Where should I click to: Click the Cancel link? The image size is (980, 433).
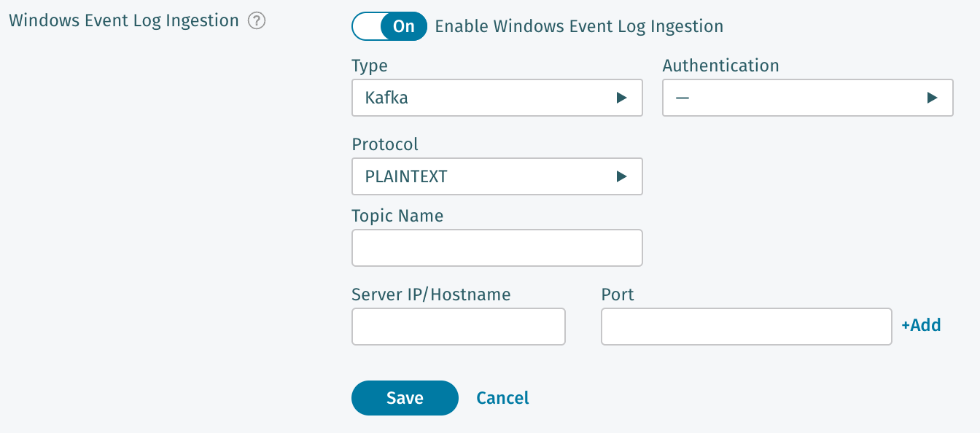(502, 398)
